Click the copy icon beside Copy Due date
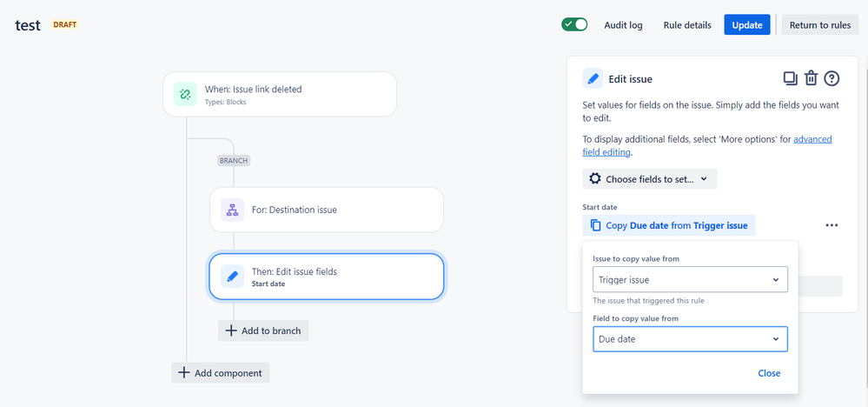The width and height of the screenshot is (868, 407). click(x=595, y=225)
